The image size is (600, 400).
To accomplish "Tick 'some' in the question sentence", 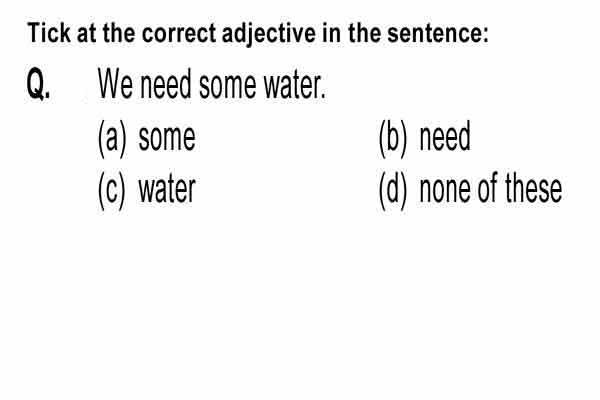I will (227, 86).
